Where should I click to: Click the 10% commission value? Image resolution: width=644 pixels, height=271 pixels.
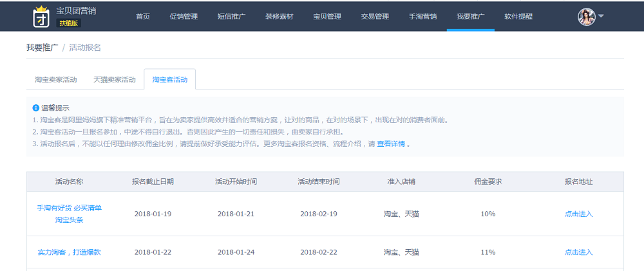pos(488,214)
